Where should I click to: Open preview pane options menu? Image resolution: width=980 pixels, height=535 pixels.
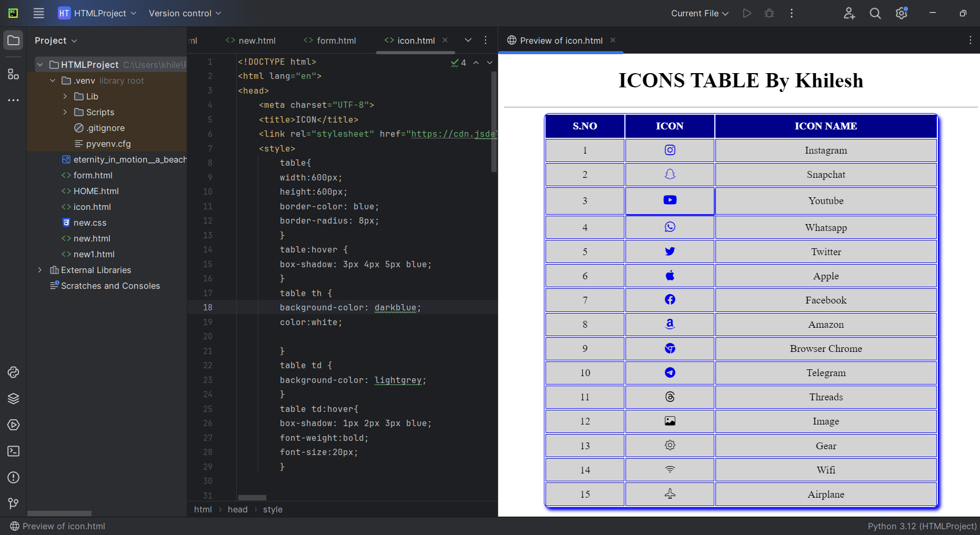pos(971,40)
